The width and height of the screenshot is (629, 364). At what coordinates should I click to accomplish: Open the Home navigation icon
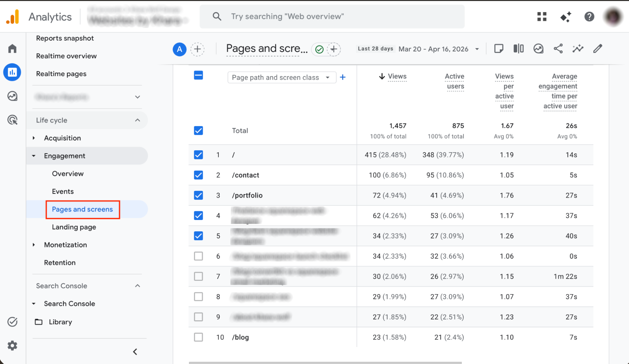tap(12, 48)
